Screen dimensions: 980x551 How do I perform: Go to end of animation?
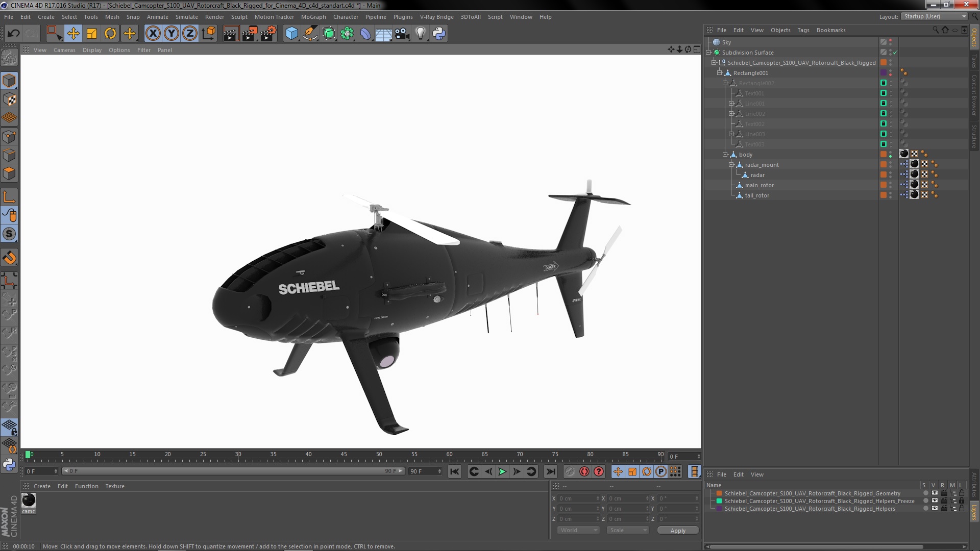550,472
